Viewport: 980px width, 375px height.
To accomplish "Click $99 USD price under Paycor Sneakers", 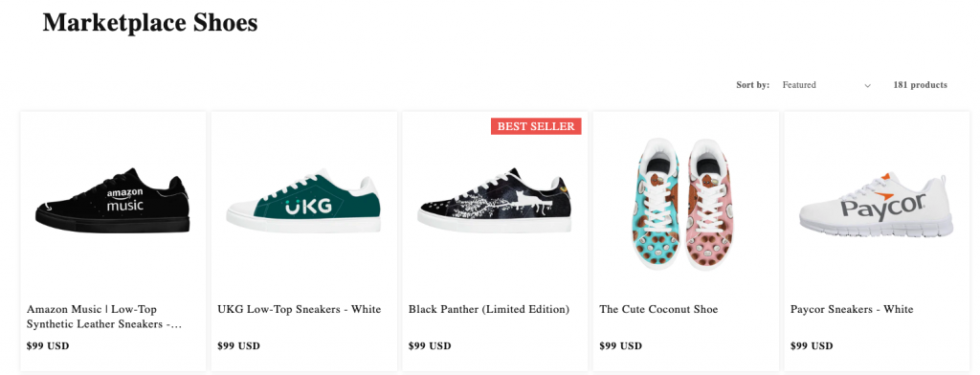I will (x=812, y=345).
